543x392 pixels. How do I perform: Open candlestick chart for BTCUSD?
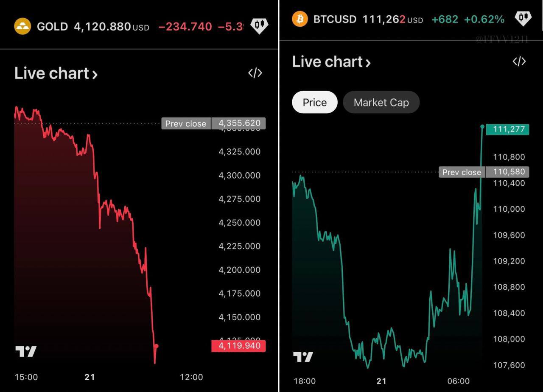[x=523, y=18]
